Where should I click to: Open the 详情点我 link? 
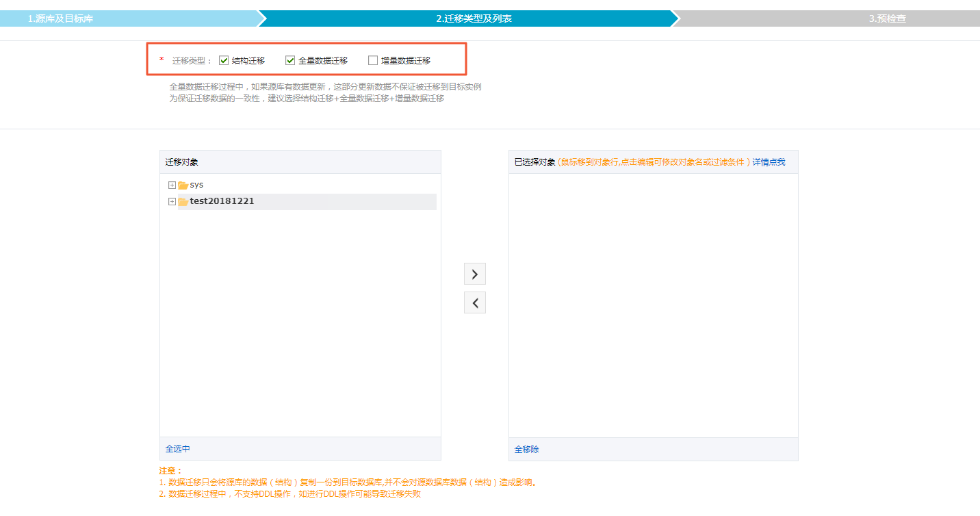click(769, 162)
